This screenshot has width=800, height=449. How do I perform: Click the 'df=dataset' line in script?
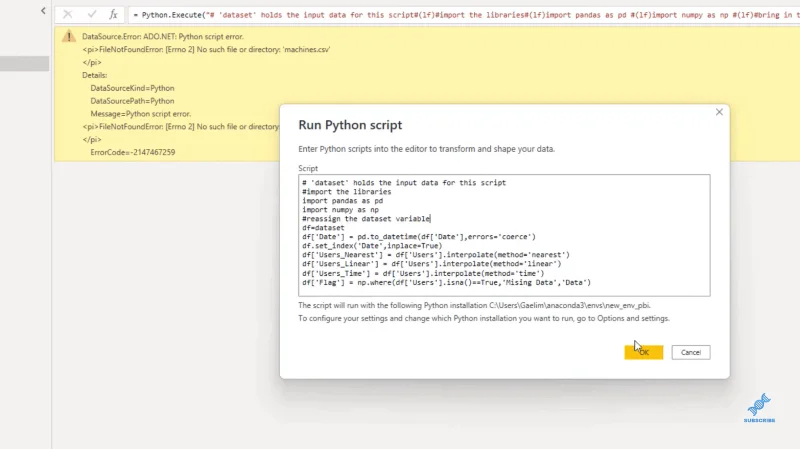[x=323, y=228]
